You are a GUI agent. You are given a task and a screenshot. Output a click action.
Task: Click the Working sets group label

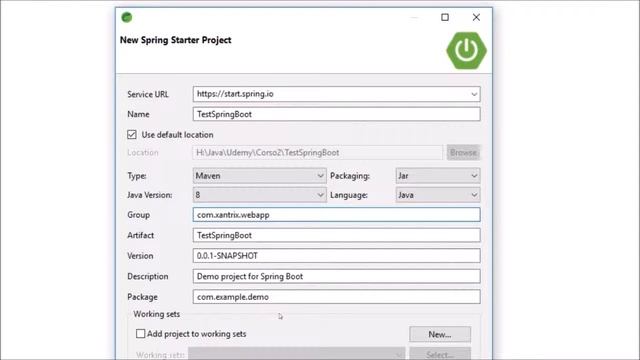[157, 314]
